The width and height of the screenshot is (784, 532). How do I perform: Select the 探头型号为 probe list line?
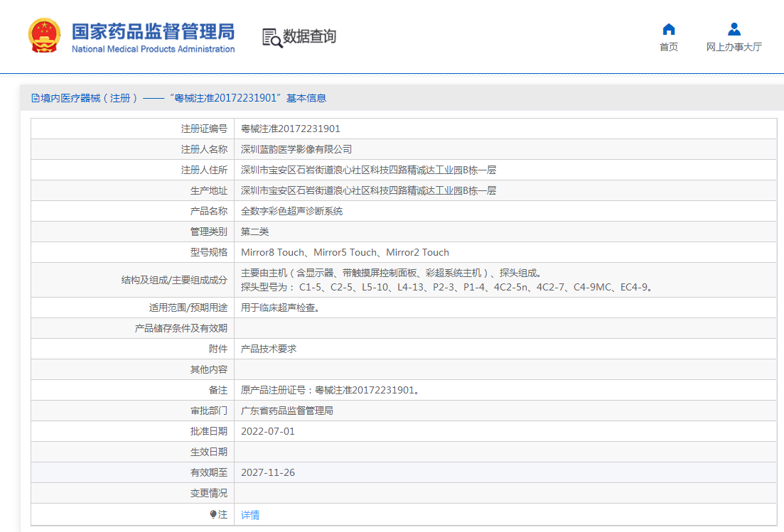click(448, 287)
